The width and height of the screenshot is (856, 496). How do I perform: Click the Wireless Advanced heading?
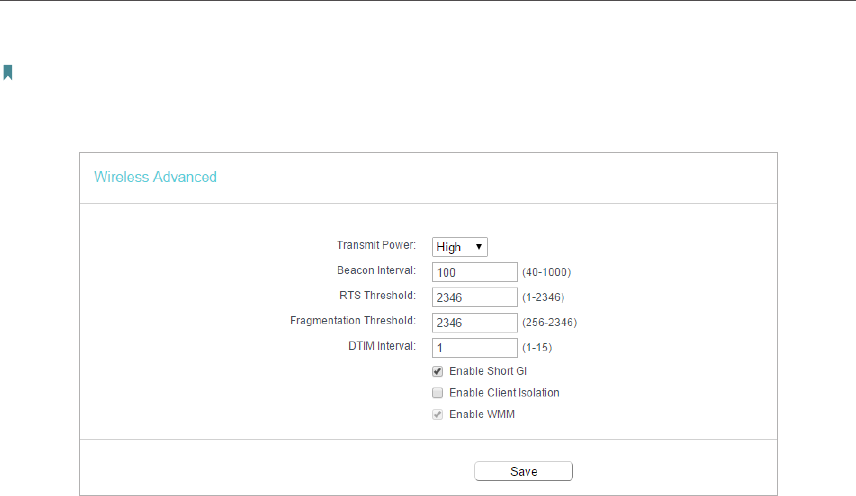[156, 177]
